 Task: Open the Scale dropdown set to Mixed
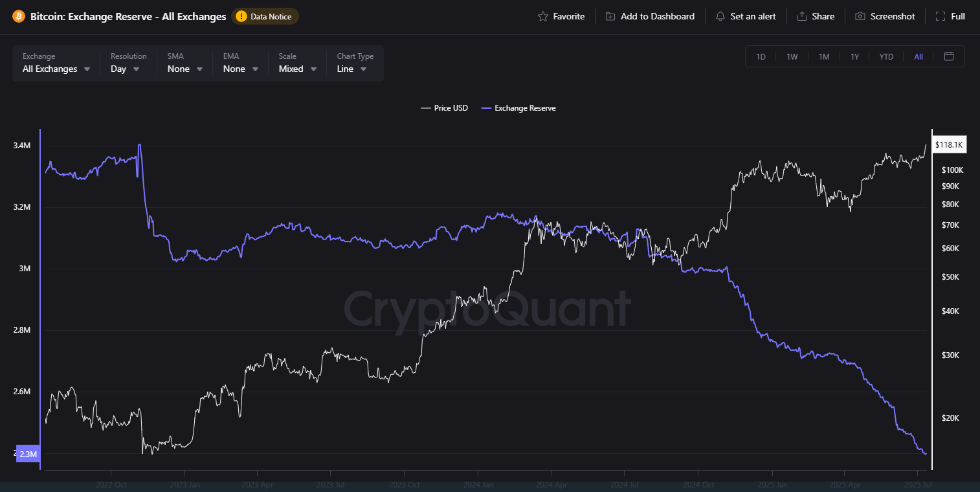click(x=298, y=63)
